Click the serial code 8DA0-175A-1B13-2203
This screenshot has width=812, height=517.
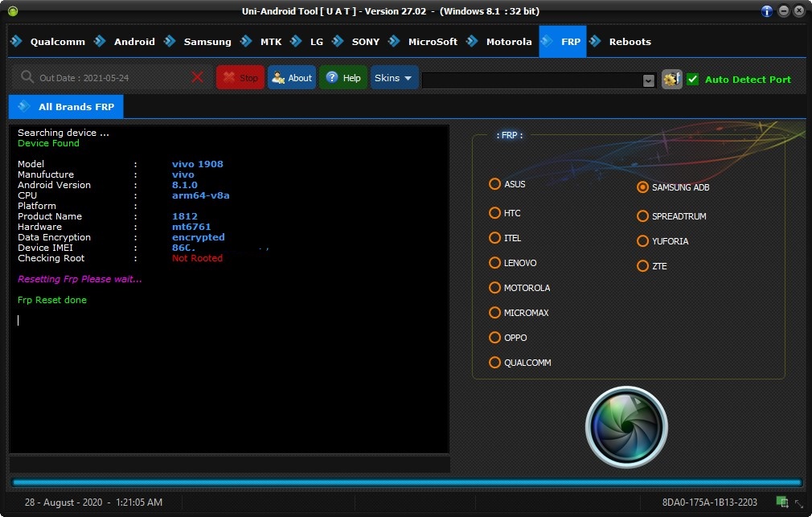click(x=709, y=502)
